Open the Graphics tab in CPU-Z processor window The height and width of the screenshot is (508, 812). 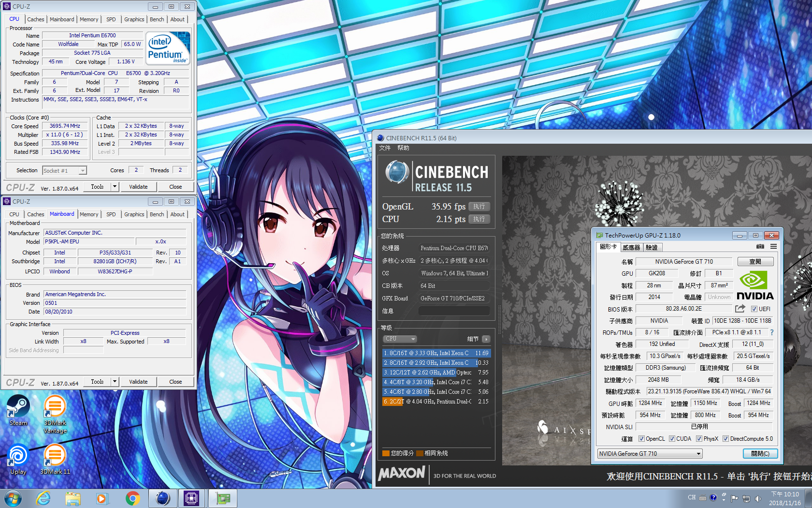[x=134, y=19]
